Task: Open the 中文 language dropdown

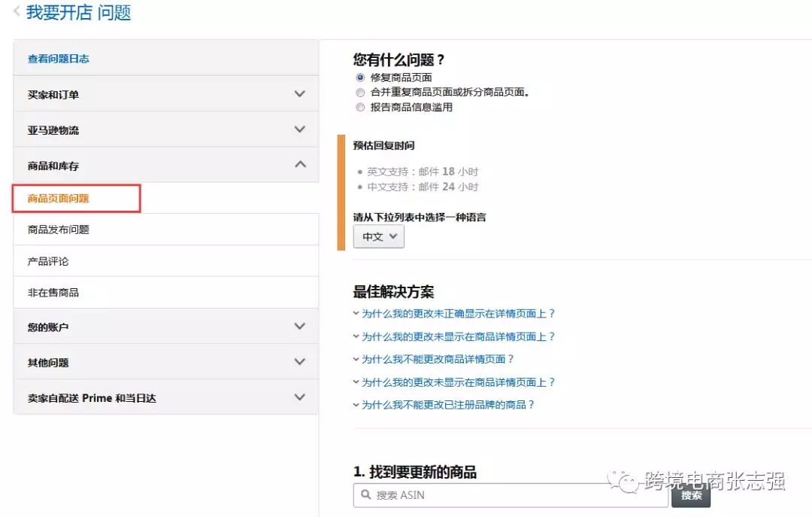Action: pos(378,236)
